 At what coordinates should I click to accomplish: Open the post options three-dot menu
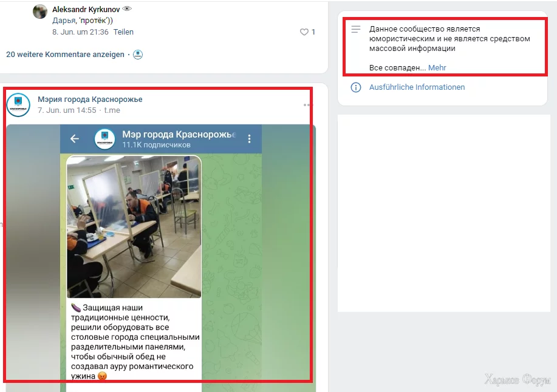(307, 105)
